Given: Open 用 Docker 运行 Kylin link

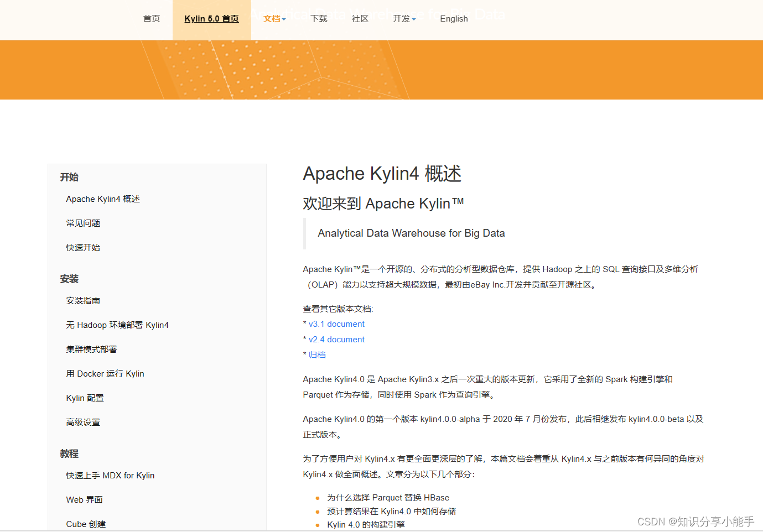Looking at the screenshot, I should [105, 374].
